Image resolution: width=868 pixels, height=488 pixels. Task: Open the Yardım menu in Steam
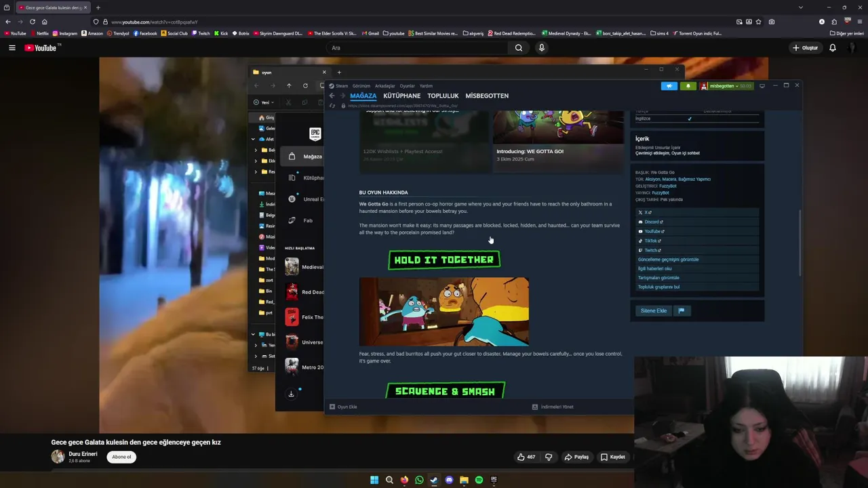pyautogui.click(x=426, y=86)
